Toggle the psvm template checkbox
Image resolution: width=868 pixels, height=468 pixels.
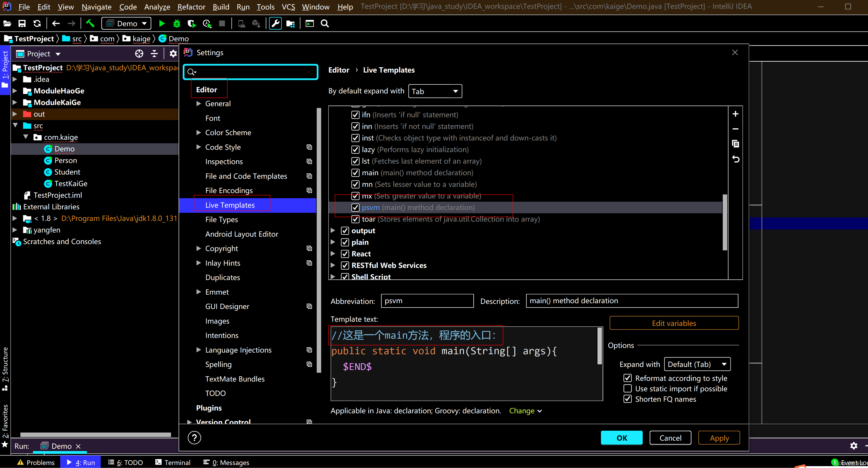[x=355, y=207]
